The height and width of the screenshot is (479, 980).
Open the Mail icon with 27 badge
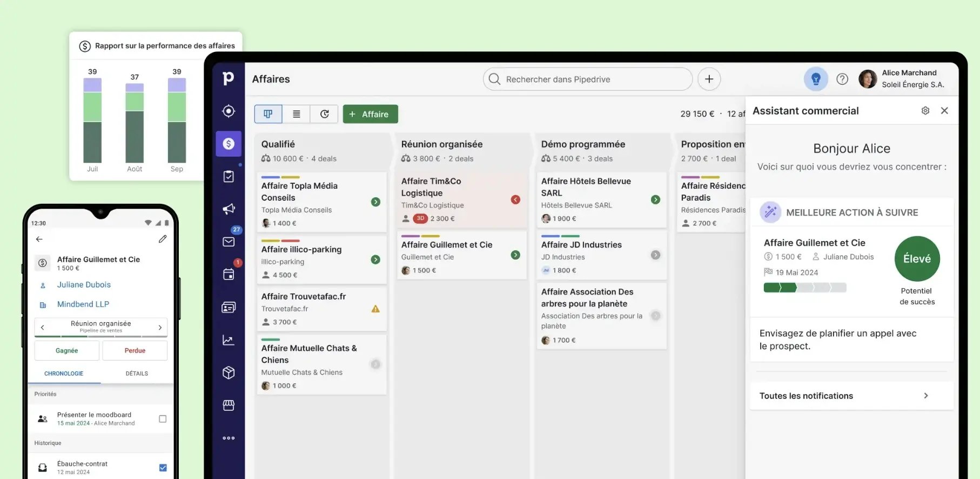coord(229,242)
